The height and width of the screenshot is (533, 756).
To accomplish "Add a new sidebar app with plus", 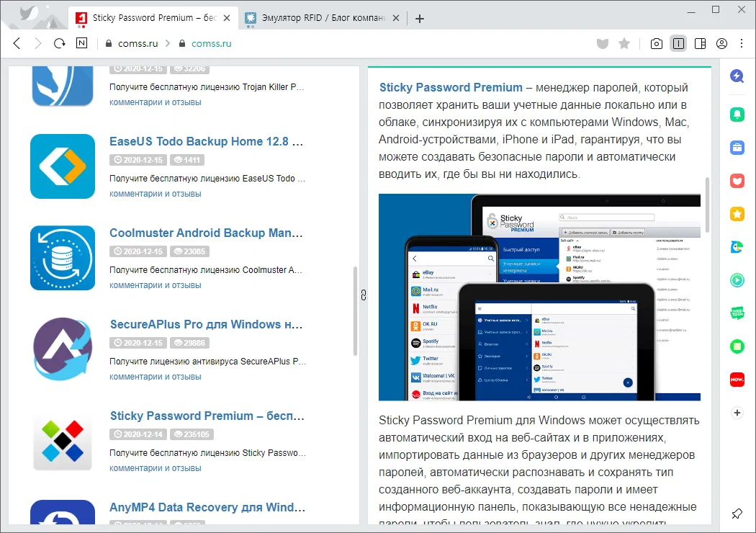I will coord(737,413).
